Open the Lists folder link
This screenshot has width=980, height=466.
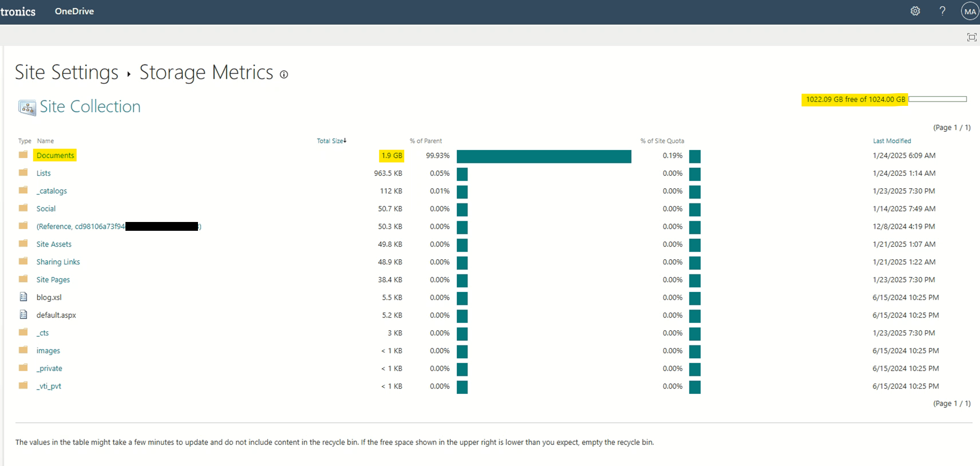[x=44, y=173]
